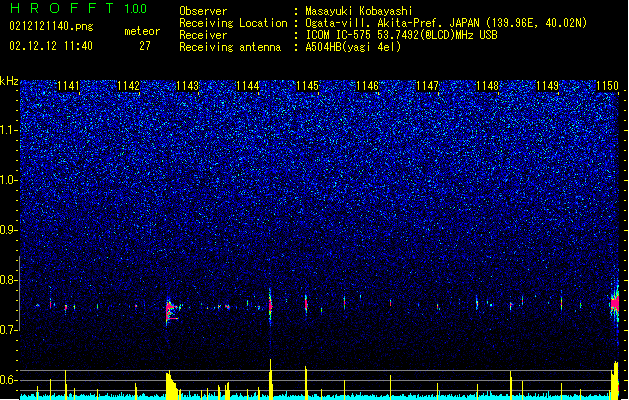Click the 1.0 frequency axis label
This screenshot has height=400, width=629.
9,180
